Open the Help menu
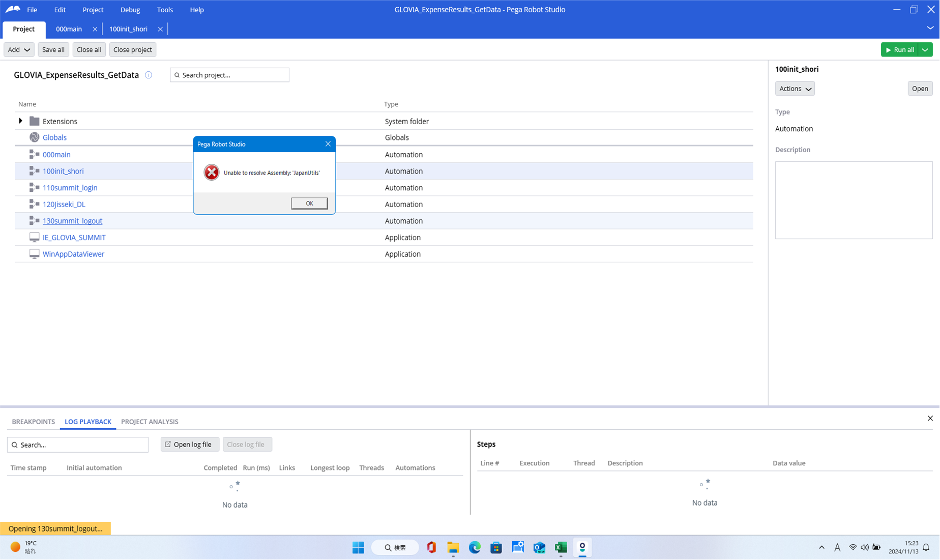This screenshot has width=940, height=560. click(x=197, y=10)
